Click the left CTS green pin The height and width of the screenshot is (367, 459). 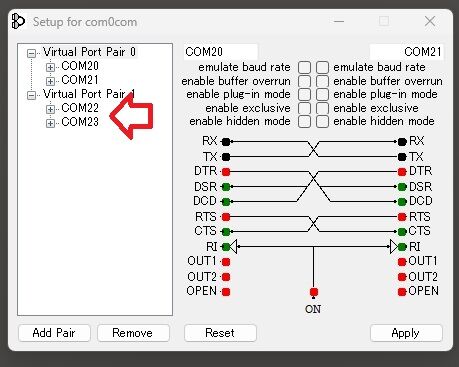tap(226, 231)
